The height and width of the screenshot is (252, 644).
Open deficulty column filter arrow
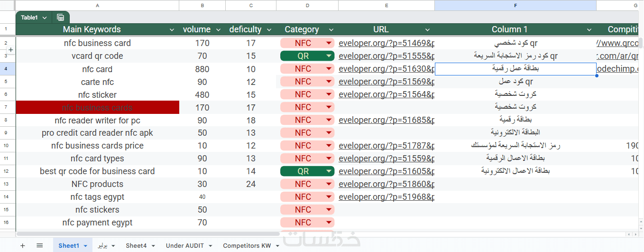click(x=269, y=29)
